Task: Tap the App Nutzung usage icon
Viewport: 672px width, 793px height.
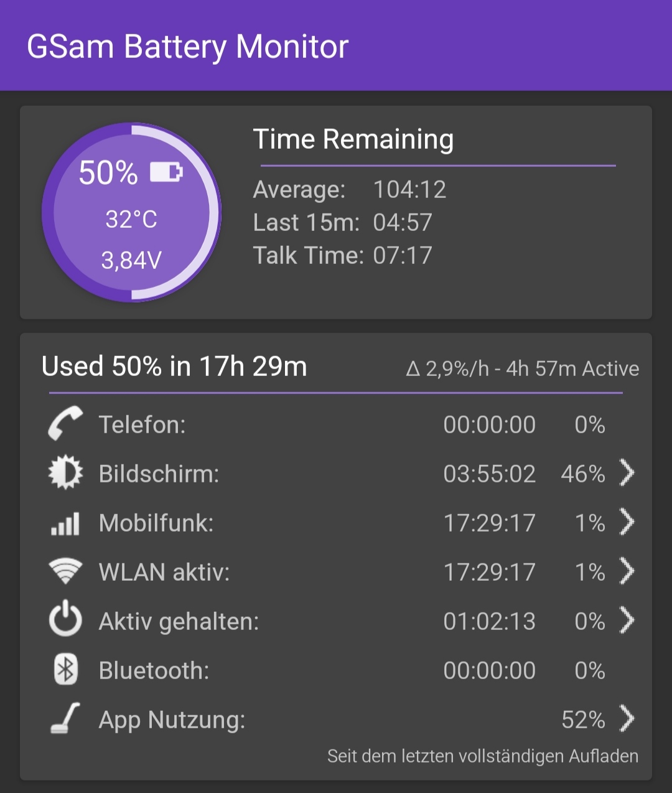Action: (x=65, y=719)
